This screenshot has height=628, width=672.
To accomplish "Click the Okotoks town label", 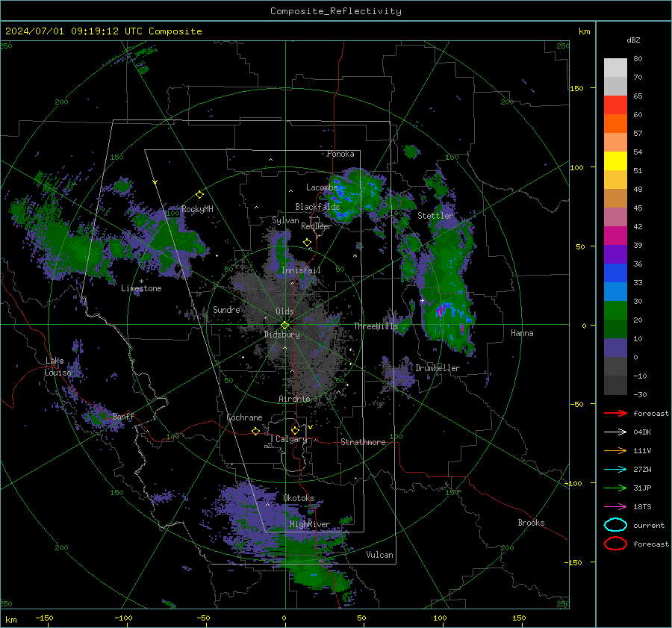I will click(299, 498).
